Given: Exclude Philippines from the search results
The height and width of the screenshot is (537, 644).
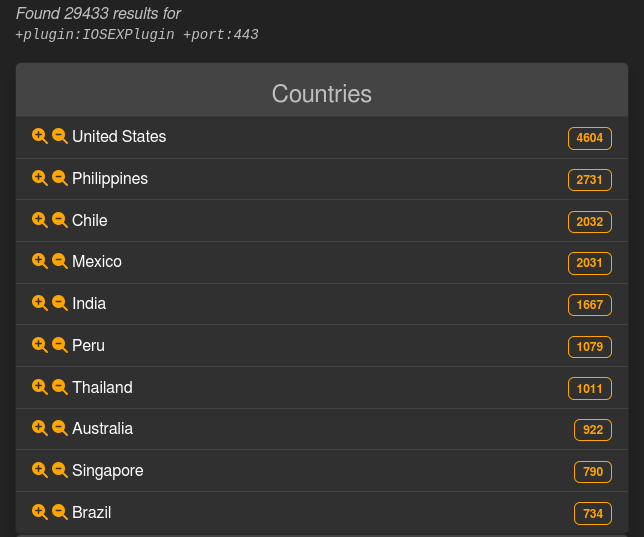Looking at the screenshot, I should (x=60, y=178).
